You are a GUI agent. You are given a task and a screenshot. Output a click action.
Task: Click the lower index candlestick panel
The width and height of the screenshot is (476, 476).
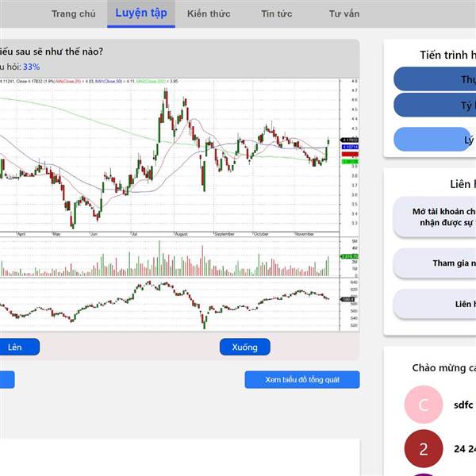pyautogui.click(x=170, y=305)
